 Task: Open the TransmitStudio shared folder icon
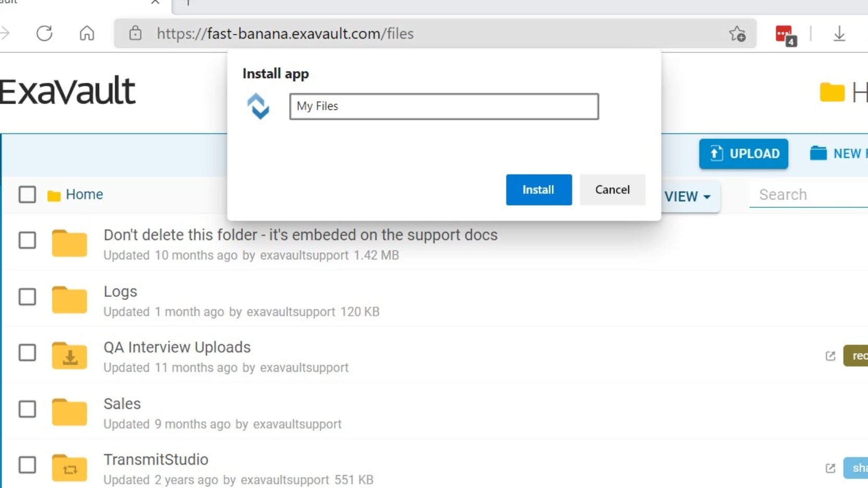click(x=69, y=468)
